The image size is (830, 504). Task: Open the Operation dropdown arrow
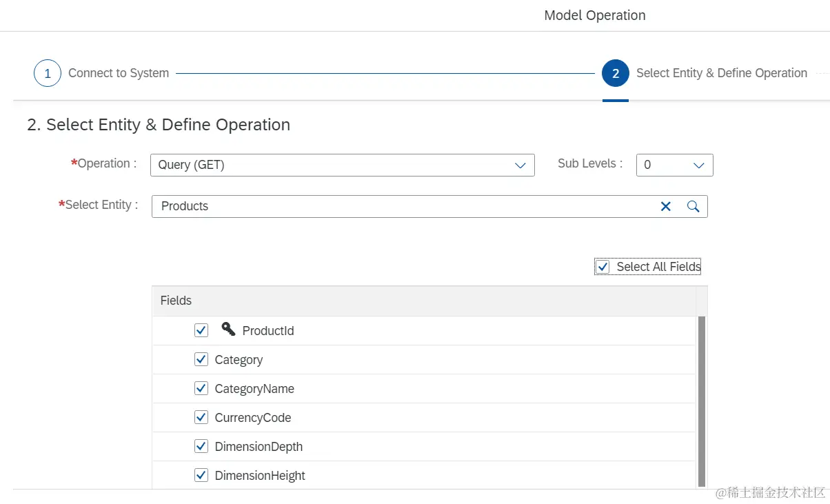(520, 165)
